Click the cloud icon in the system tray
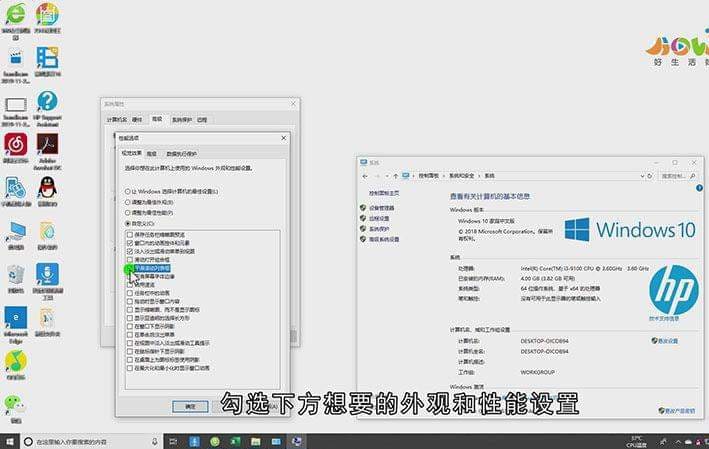Viewport: 709px width, 449px height. [688, 441]
